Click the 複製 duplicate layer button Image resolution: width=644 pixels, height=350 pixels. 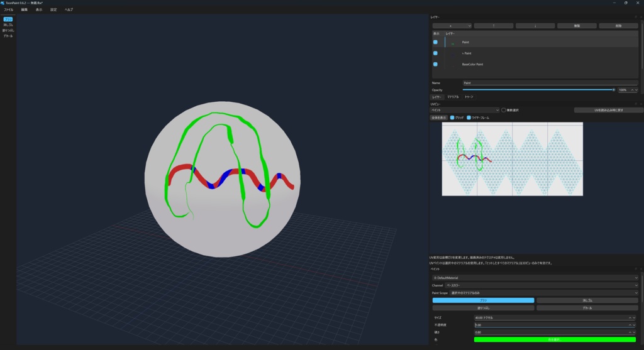(577, 26)
